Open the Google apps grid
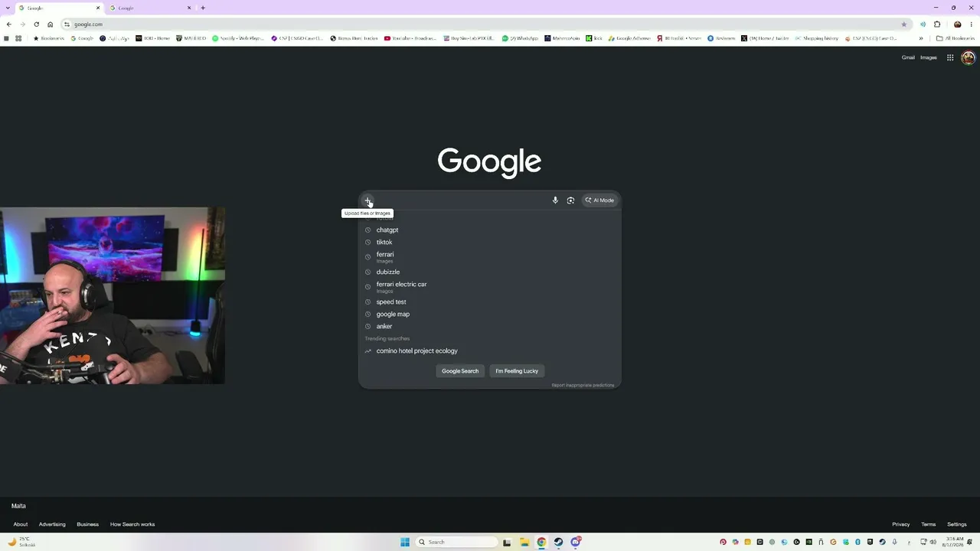Screen dimensions: 980x551 point(950,57)
